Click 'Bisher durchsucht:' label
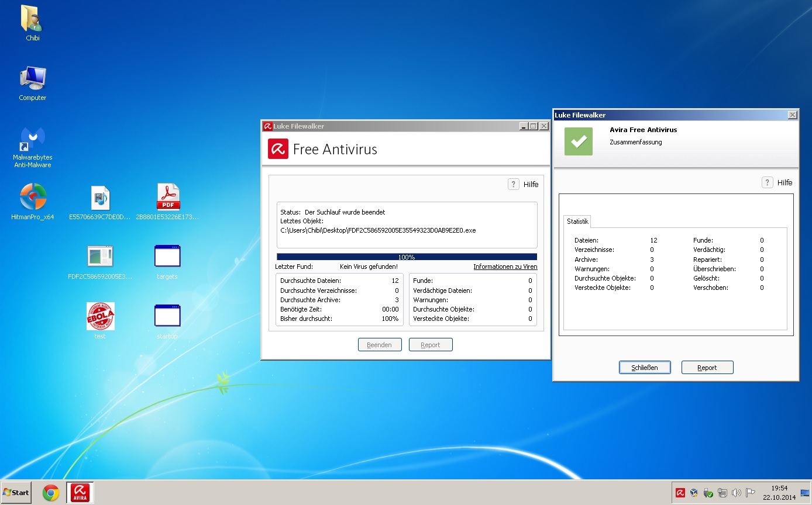The image size is (812, 505). click(306, 319)
